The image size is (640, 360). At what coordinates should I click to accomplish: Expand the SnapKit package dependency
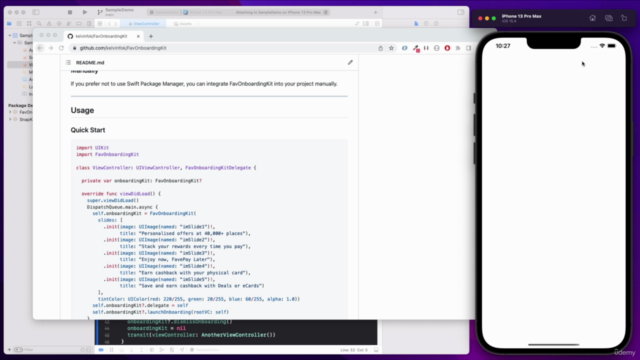tap(10, 119)
